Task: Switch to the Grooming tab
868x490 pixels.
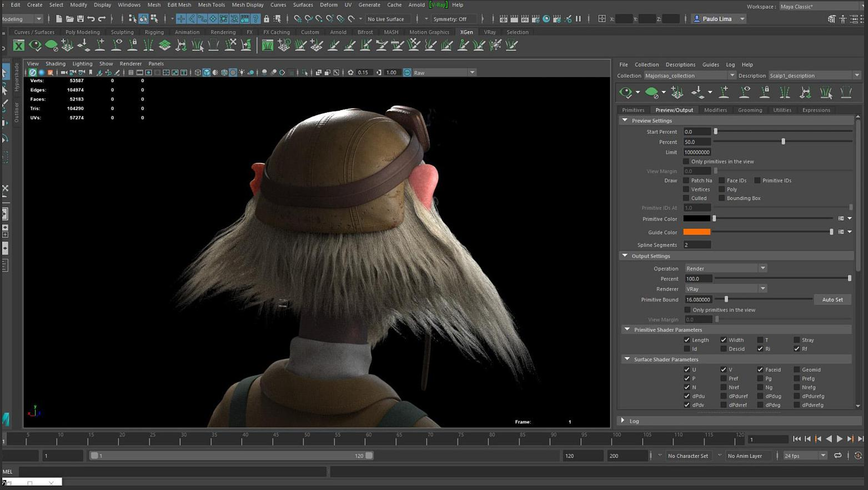Action: 750,110
